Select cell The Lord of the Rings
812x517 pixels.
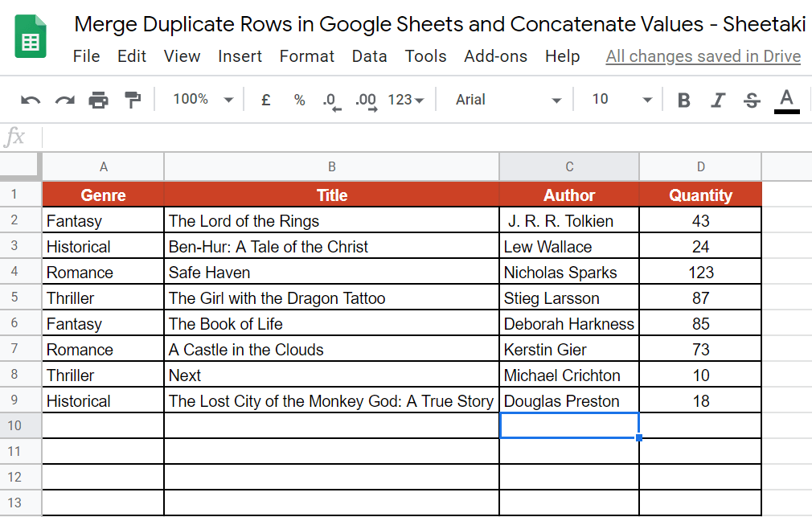coord(331,220)
